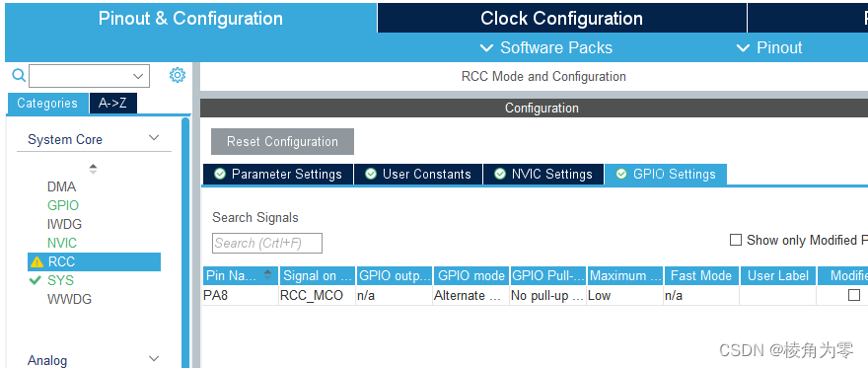Screen dimensions: 868x368
Task: Click GPIO mode column header
Action: [x=471, y=275]
